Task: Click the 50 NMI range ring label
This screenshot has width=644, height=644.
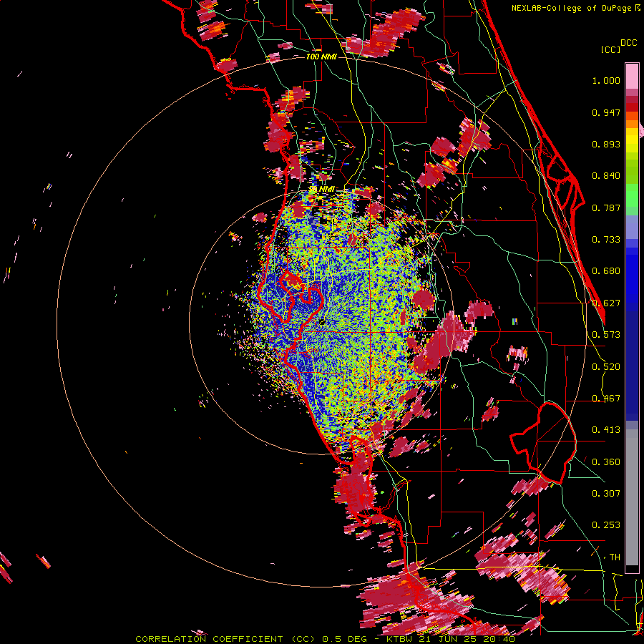Action: pyautogui.click(x=321, y=190)
